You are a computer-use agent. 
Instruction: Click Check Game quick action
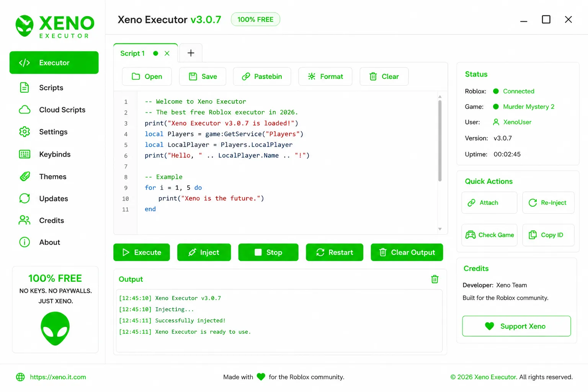point(489,235)
